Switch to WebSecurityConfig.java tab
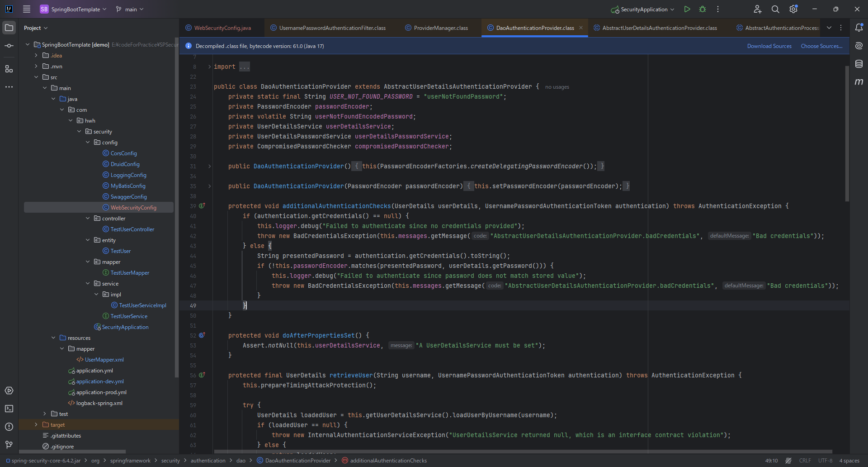 [218, 28]
